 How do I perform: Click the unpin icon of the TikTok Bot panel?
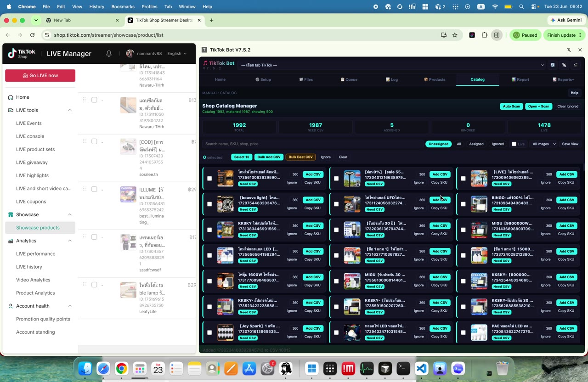569,50
